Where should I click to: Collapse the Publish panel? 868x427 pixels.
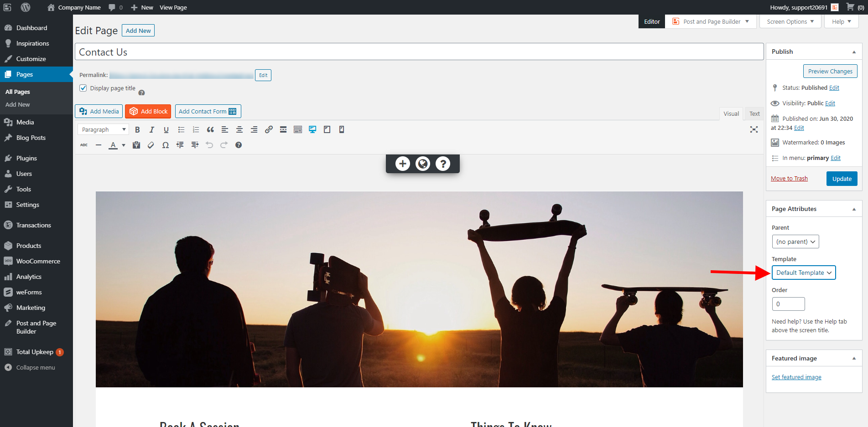pyautogui.click(x=854, y=51)
